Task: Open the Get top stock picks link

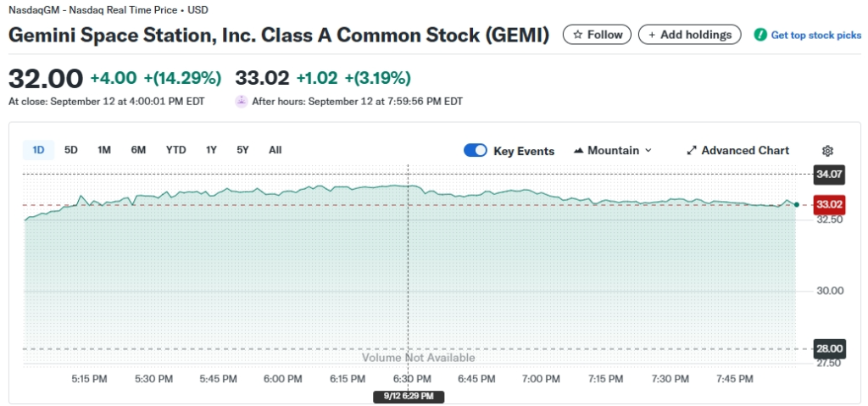Action: pos(815,35)
